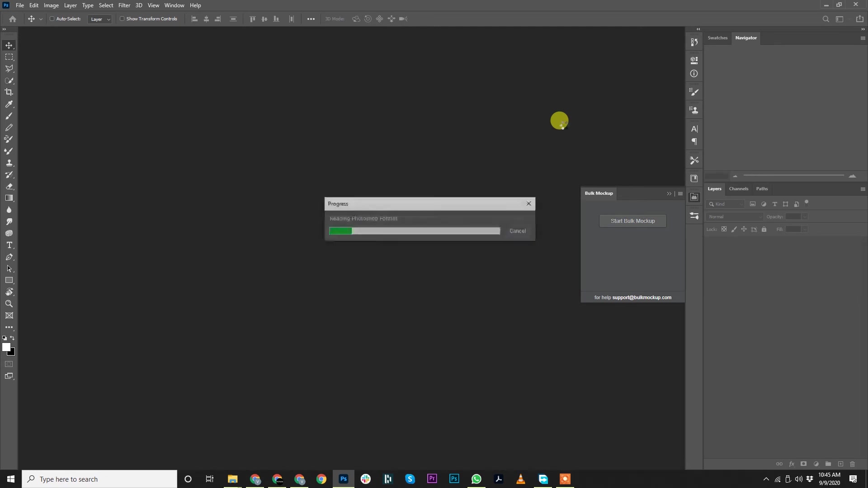Click the Align left edges icon
This screenshot has width=868, height=488.
pyautogui.click(x=194, y=19)
